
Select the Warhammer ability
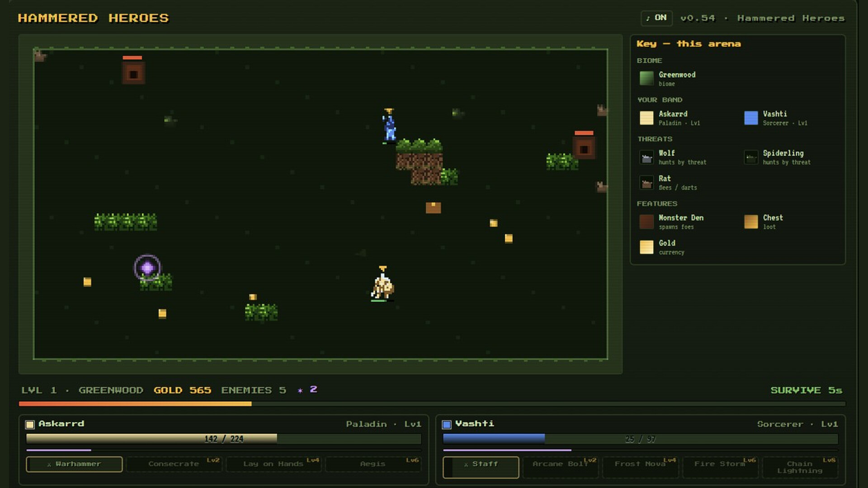pos(74,464)
